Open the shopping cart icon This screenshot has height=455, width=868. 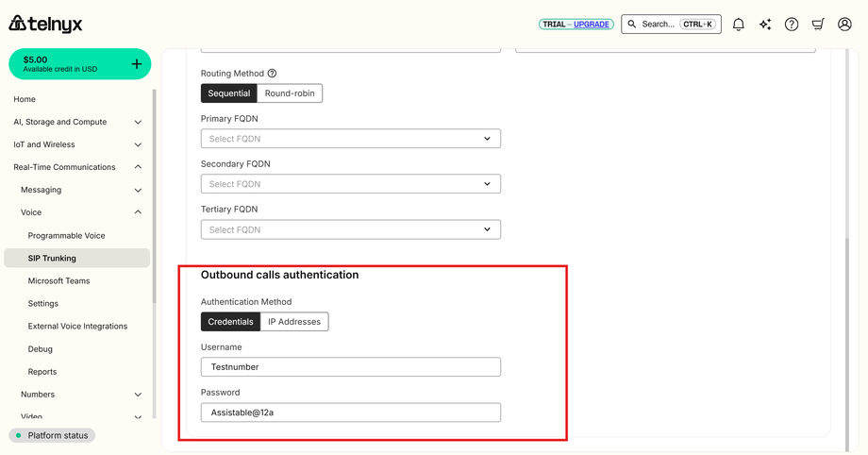[818, 25]
